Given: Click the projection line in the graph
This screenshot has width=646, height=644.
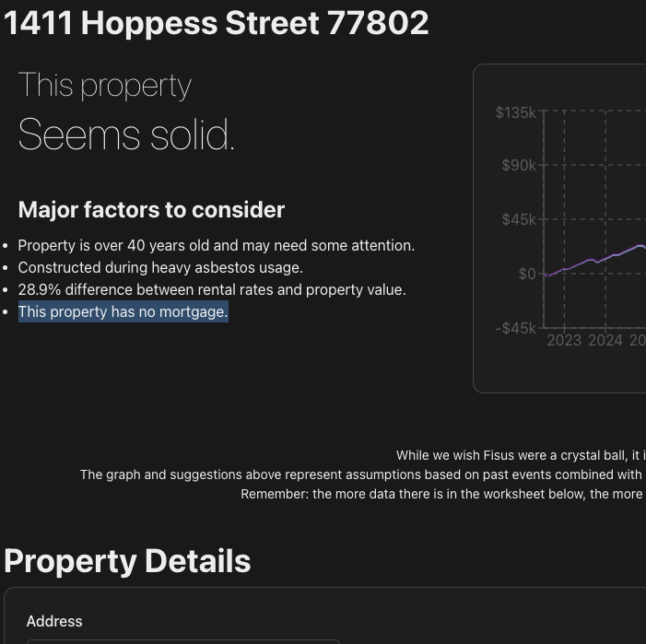Looking at the screenshot, I should click(599, 260).
